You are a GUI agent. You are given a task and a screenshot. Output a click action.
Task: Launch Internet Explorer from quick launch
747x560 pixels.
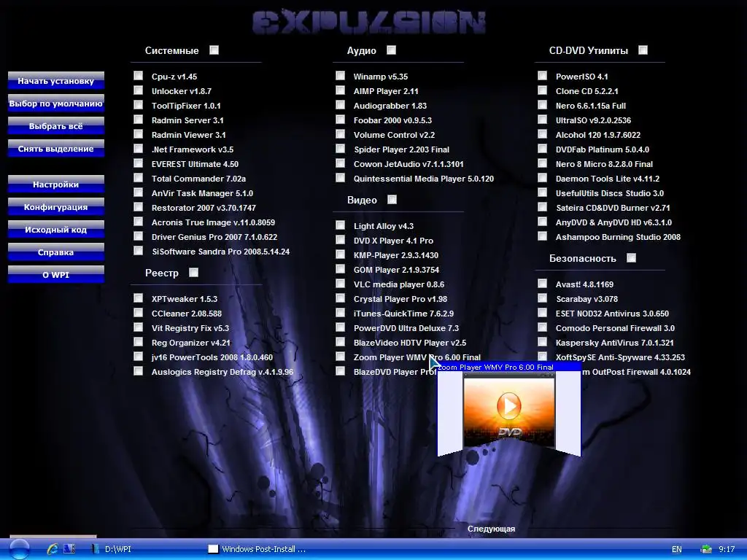(x=52, y=549)
